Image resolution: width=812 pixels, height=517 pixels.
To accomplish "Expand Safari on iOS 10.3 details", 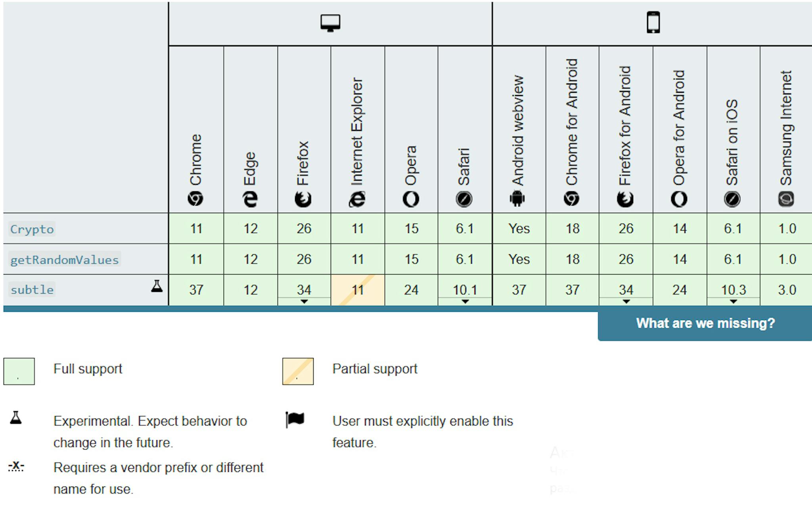I will coord(733,301).
